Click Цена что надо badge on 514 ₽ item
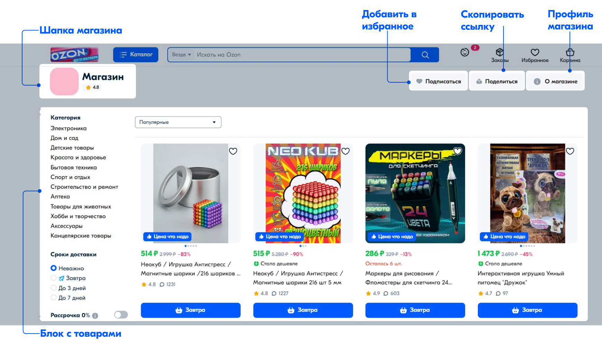Image resolution: width=602 pixels, height=364 pixels. click(x=167, y=236)
